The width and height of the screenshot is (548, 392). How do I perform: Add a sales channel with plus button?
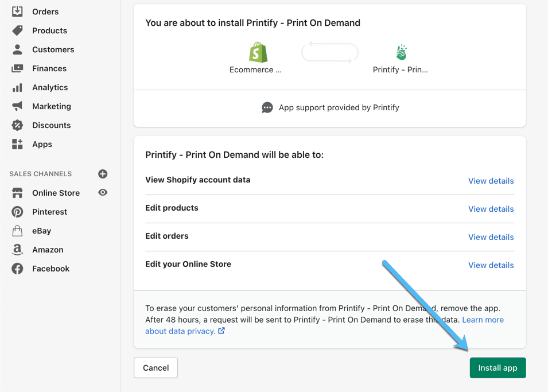103,174
